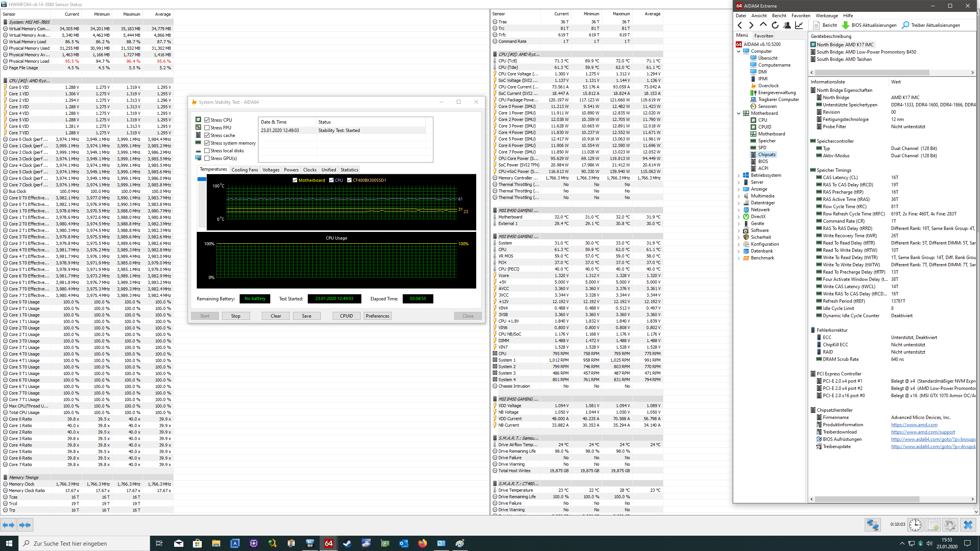The image size is (980, 551).
Task: Toggle Stress GPU(s) checkbox
Action: pyautogui.click(x=207, y=158)
